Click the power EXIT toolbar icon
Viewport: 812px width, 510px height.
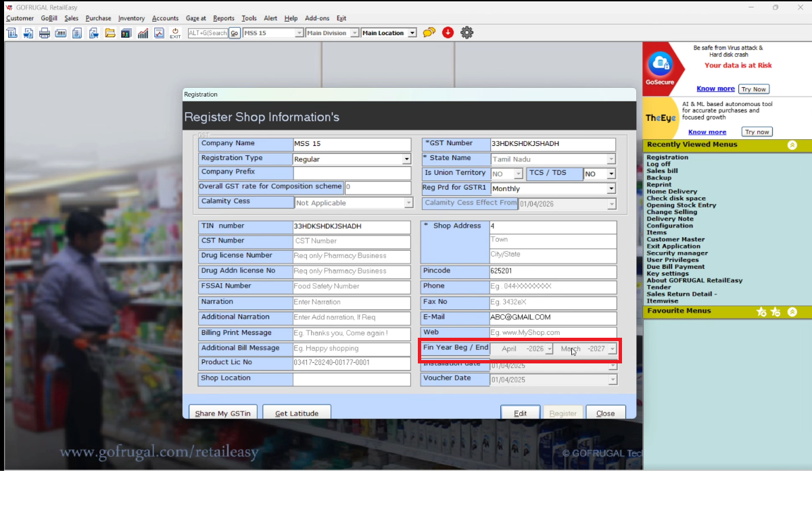tap(175, 33)
